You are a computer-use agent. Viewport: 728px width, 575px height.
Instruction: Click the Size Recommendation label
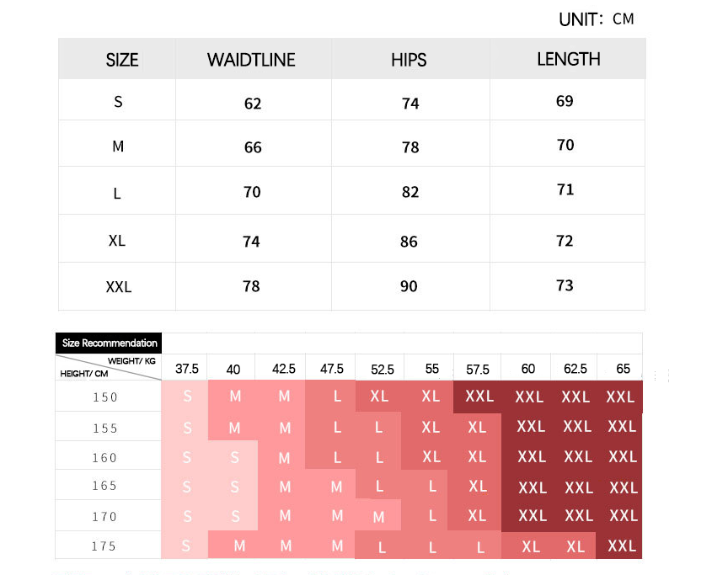point(109,343)
